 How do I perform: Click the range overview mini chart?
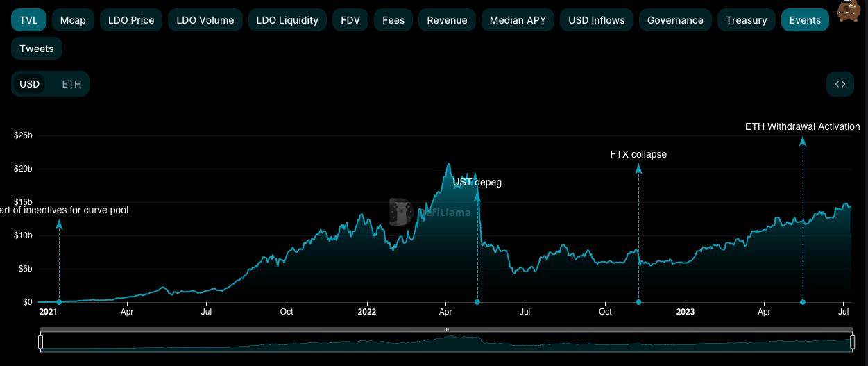coord(447,342)
